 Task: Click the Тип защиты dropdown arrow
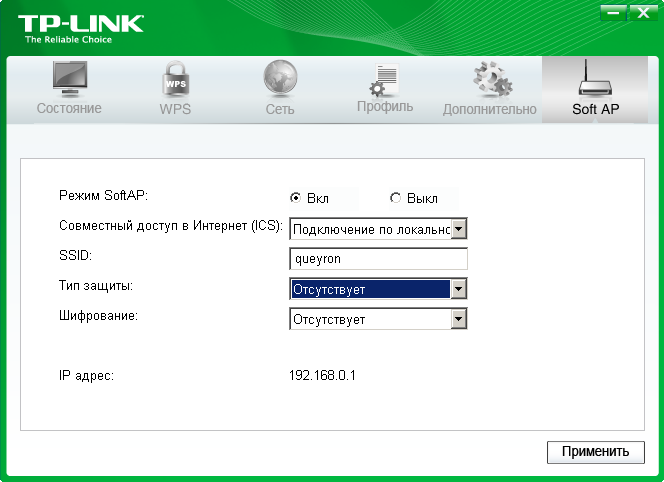point(459,289)
